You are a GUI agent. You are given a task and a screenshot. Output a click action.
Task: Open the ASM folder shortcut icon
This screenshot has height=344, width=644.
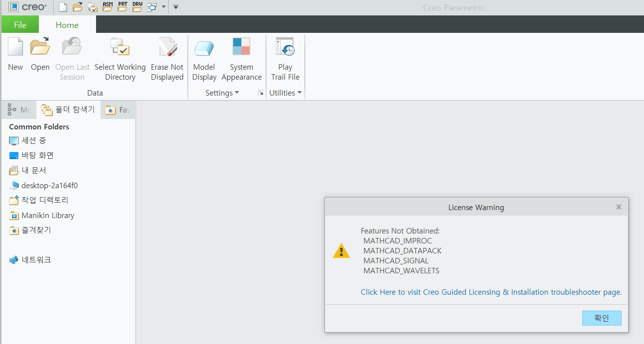(107, 7)
